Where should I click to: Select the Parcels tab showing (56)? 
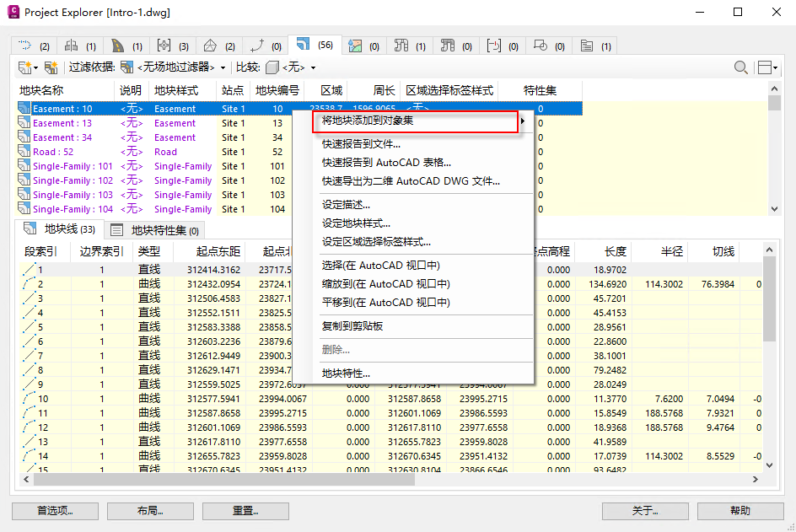tap(315, 45)
